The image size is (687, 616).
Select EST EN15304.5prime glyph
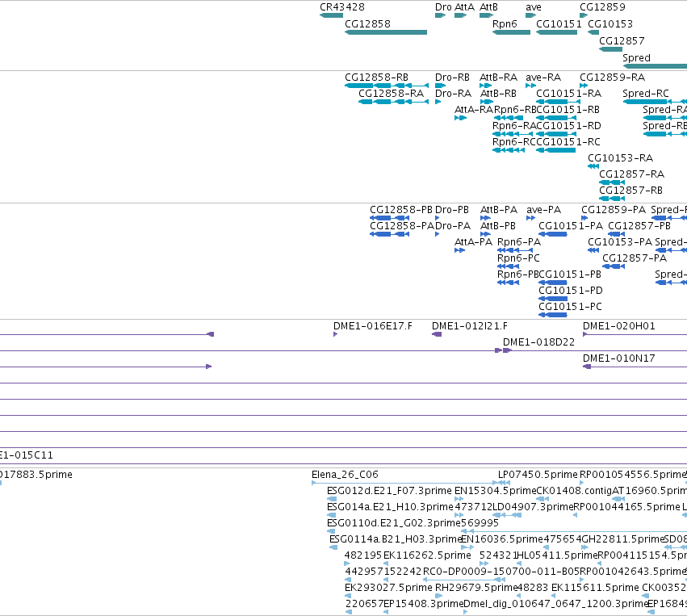pos(459,499)
